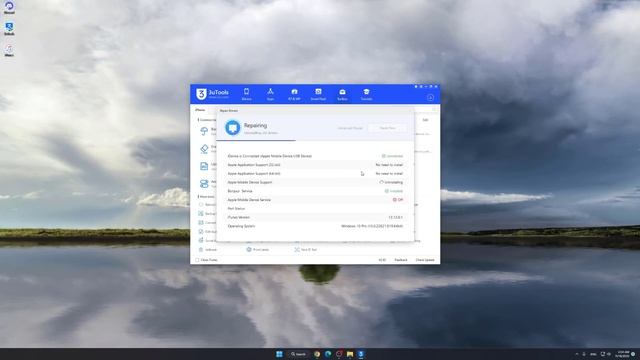Click the Apple Application Support (64-bit) row
The width and height of the screenshot is (640, 360).
point(315,173)
